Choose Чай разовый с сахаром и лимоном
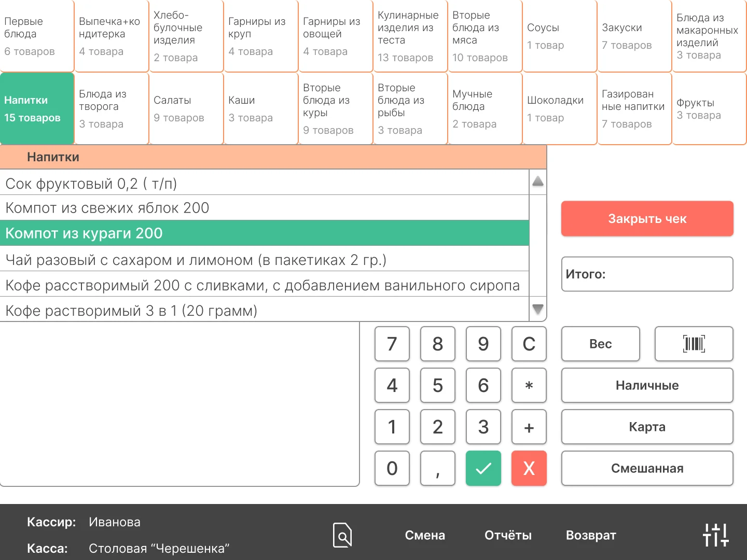This screenshot has height=560, width=747. point(265,259)
